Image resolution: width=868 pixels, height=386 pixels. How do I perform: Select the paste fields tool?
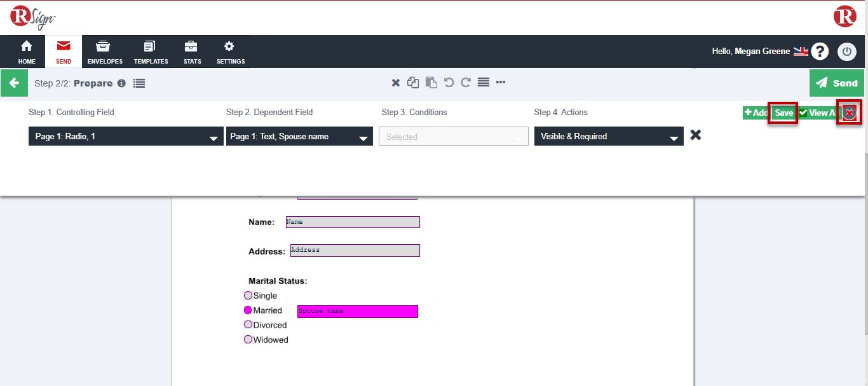[x=431, y=82]
